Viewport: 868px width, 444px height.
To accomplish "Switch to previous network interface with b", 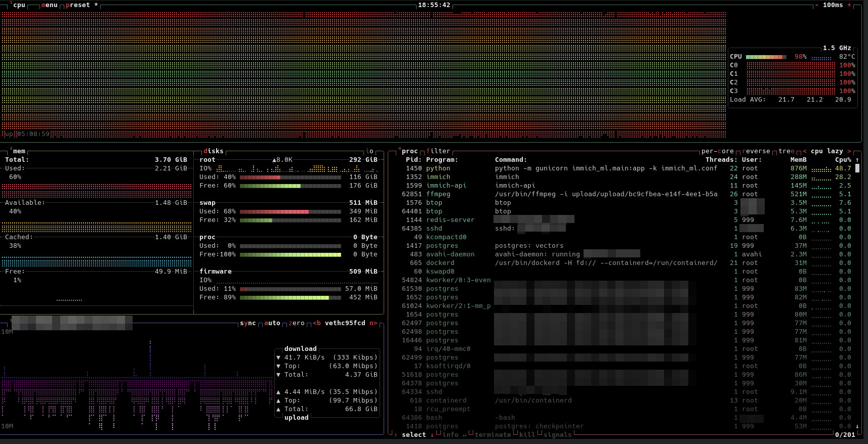I will click(x=317, y=323).
